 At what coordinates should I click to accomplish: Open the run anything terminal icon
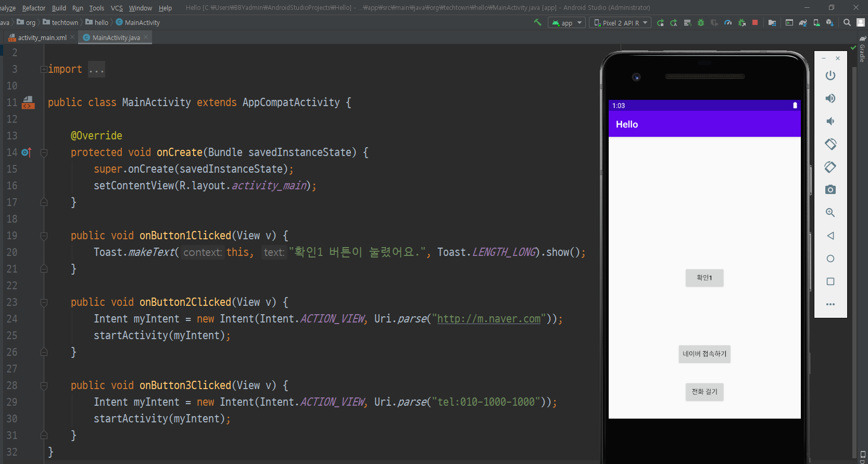coord(789,23)
